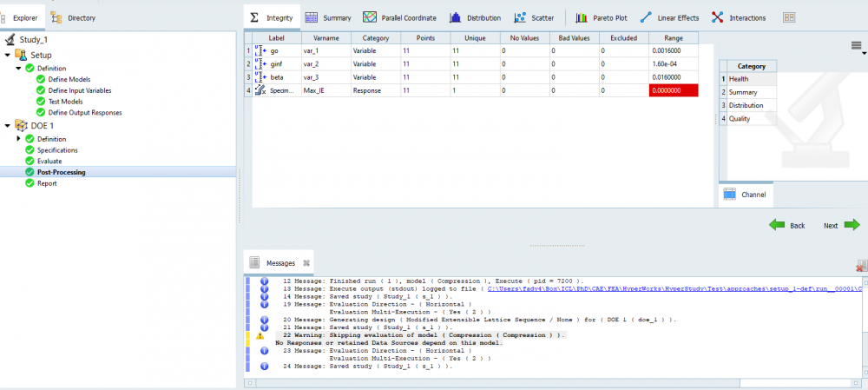Select the Max_IE varname cell
This screenshot has height=390, width=868.
(326, 91)
